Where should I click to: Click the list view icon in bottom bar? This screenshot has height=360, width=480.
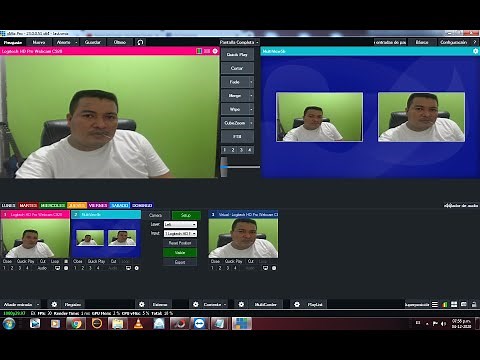[435, 304]
